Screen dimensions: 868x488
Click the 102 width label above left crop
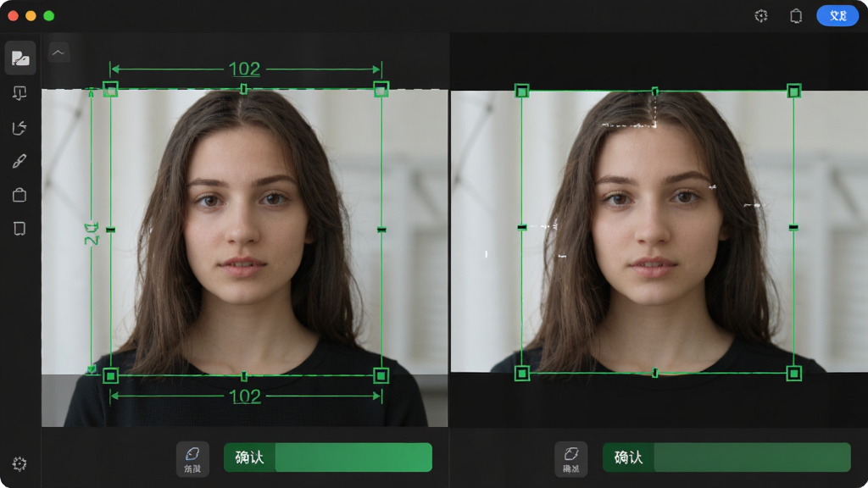(x=244, y=69)
